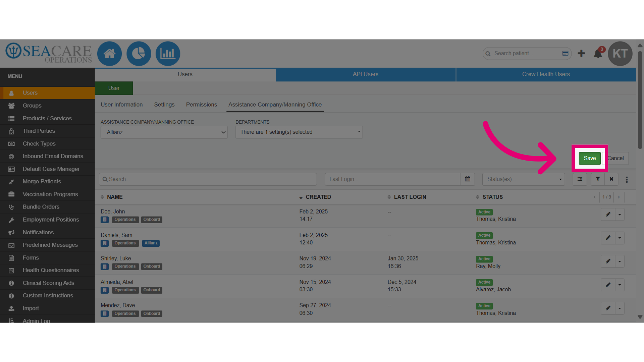
Task: Sort by the Status column header
Action: (489, 197)
